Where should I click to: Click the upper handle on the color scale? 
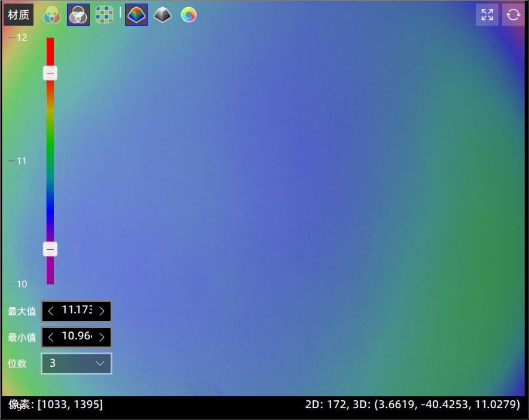(x=50, y=73)
